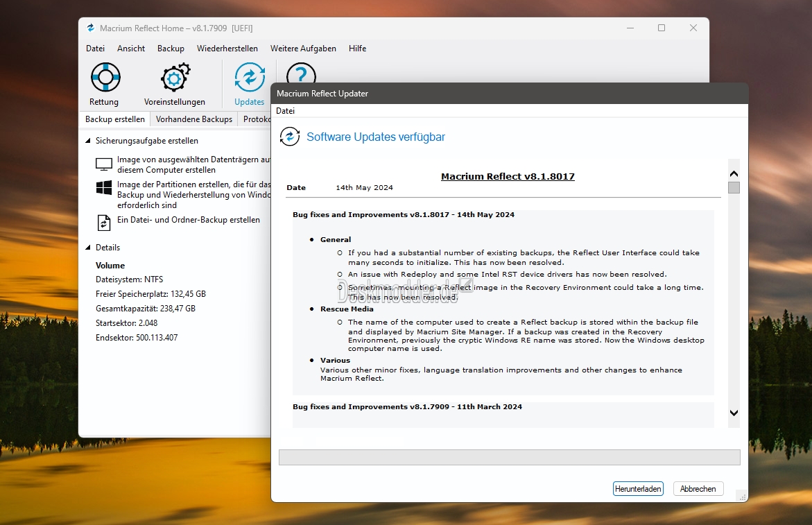The height and width of the screenshot is (525, 812).
Task: Click the Rescue Media bullet heading
Action: pyautogui.click(x=347, y=309)
